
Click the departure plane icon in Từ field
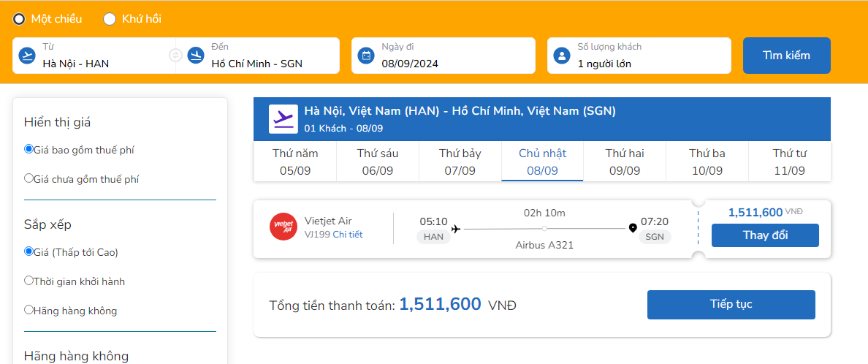coord(27,56)
